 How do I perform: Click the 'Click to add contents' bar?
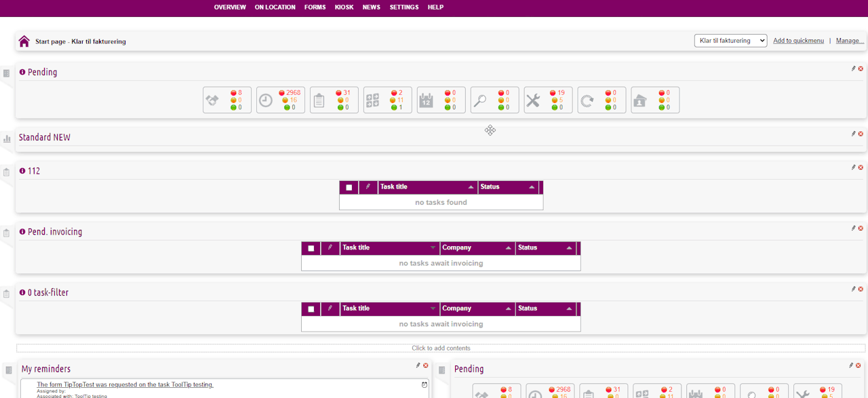[x=441, y=349]
